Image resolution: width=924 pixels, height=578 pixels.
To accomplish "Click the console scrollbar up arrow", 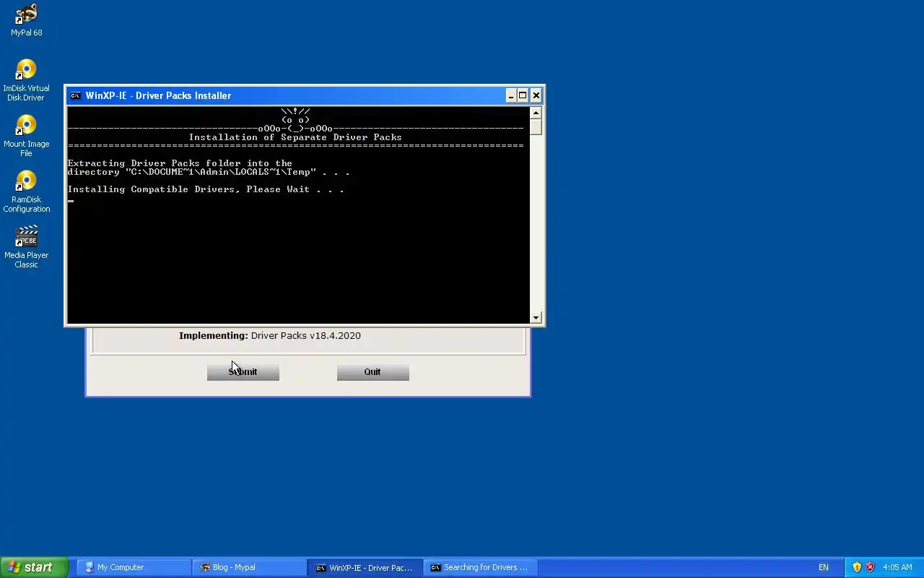I will (536, 113).
